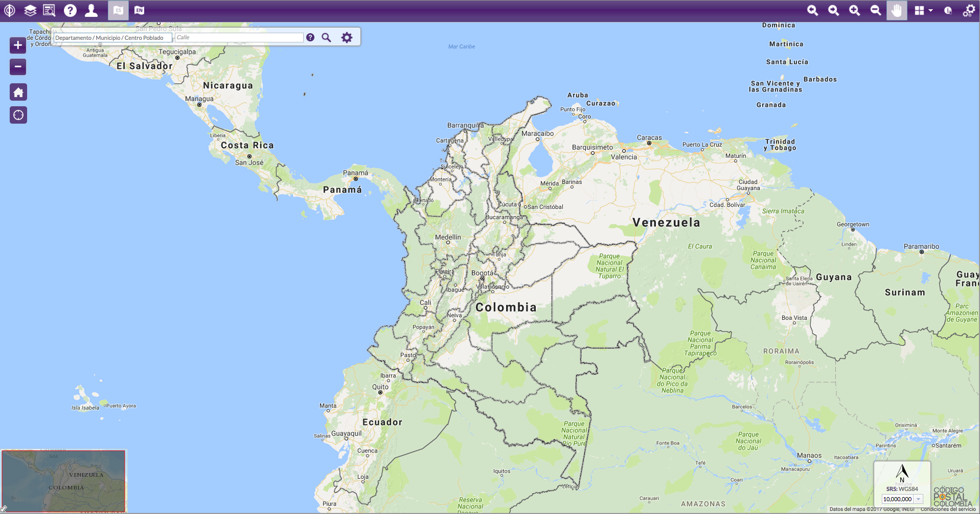Open the advanced tools gears icon
The image size is (980, 514).
(969, 10)
